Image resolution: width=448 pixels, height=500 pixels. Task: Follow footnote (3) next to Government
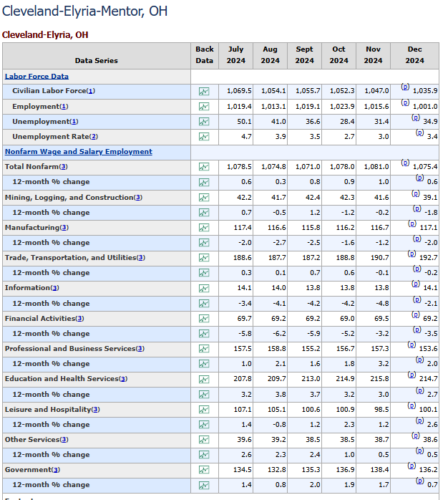[x=56, y=470]
